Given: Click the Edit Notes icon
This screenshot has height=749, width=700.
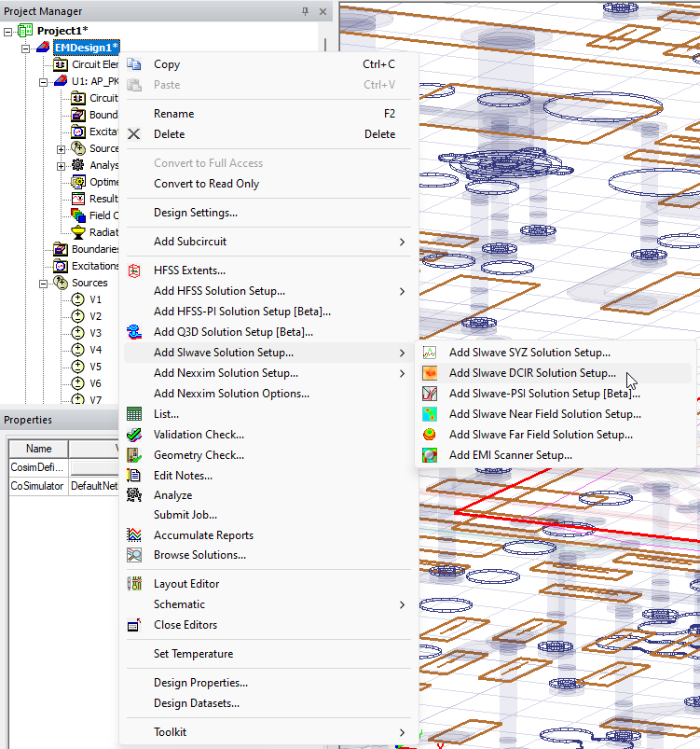Looking at the screenshot, I should [x=134, y=476].
